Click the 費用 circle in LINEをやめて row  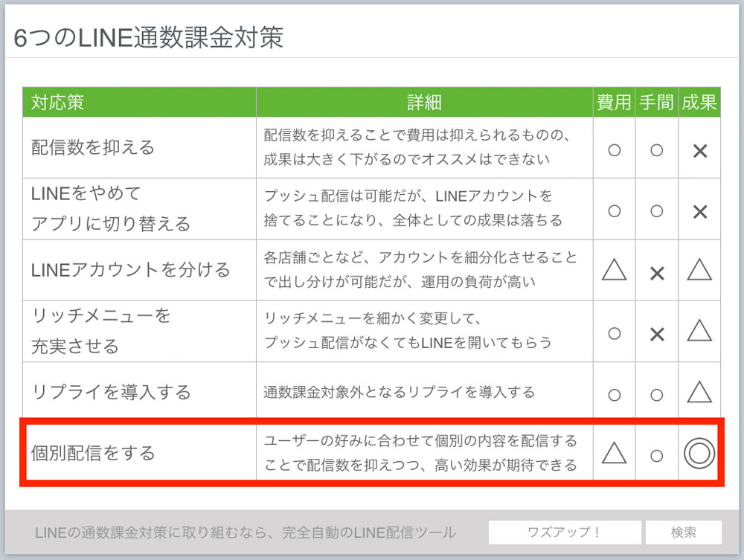point(614,211)
